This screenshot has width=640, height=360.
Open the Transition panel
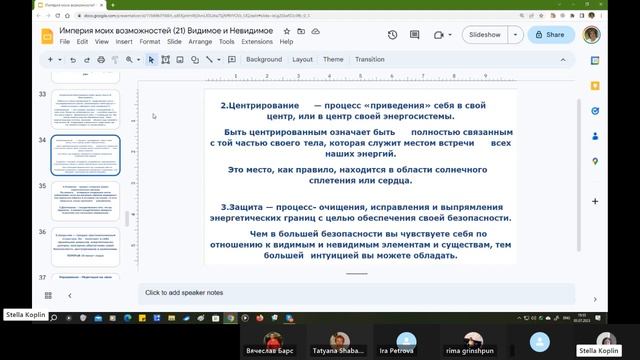click(x=369, y=60)
